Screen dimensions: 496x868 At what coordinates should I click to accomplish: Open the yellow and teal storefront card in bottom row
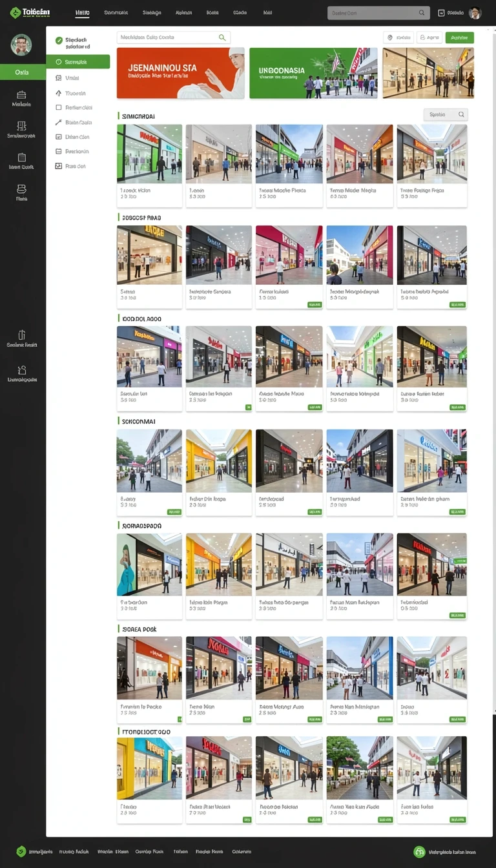(149, 780)
